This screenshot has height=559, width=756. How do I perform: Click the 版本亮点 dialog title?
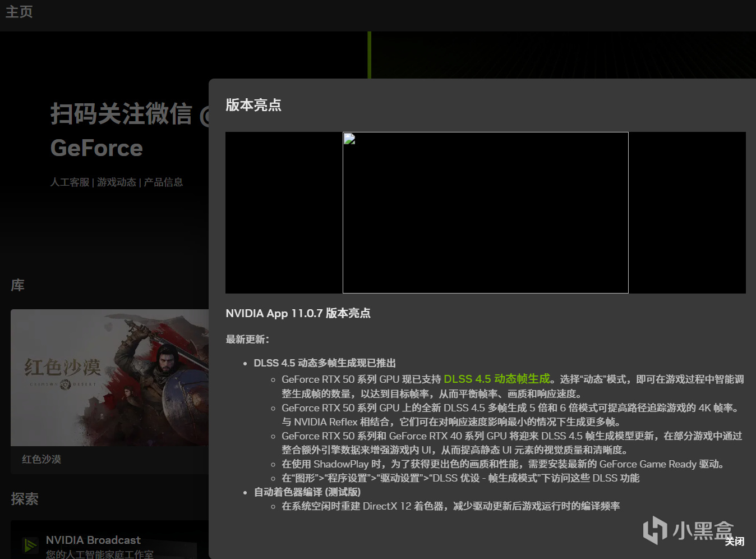coord(253,105)
